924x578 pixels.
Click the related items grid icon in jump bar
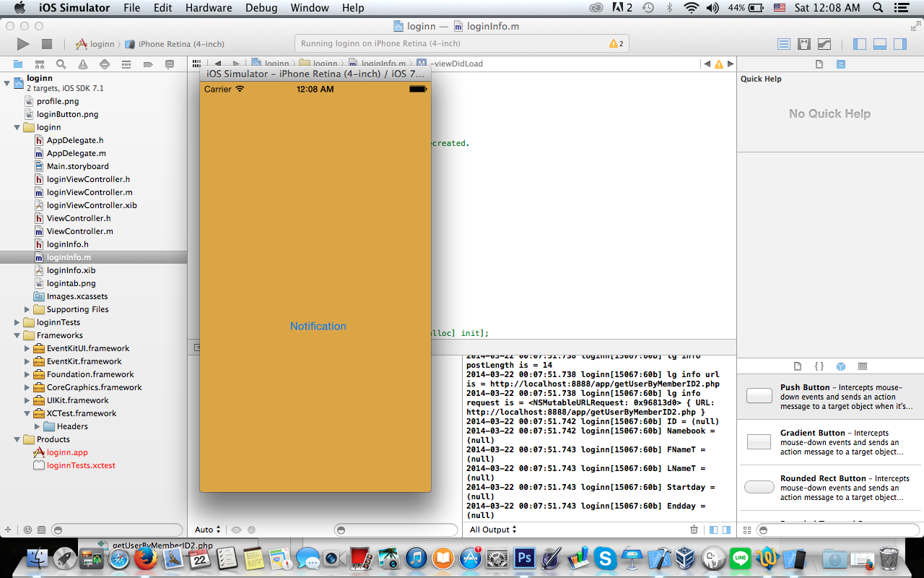(x=195, y=64)
